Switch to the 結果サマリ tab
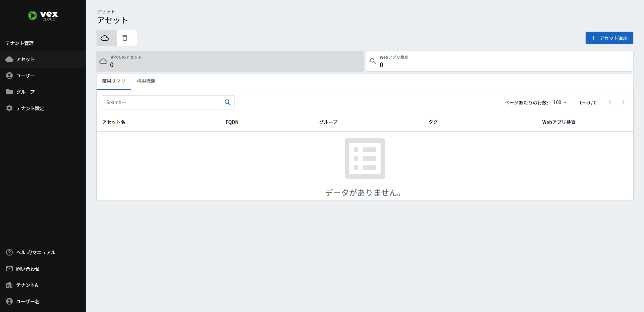This screenshot has height=312, width=644. click(113, 81)
